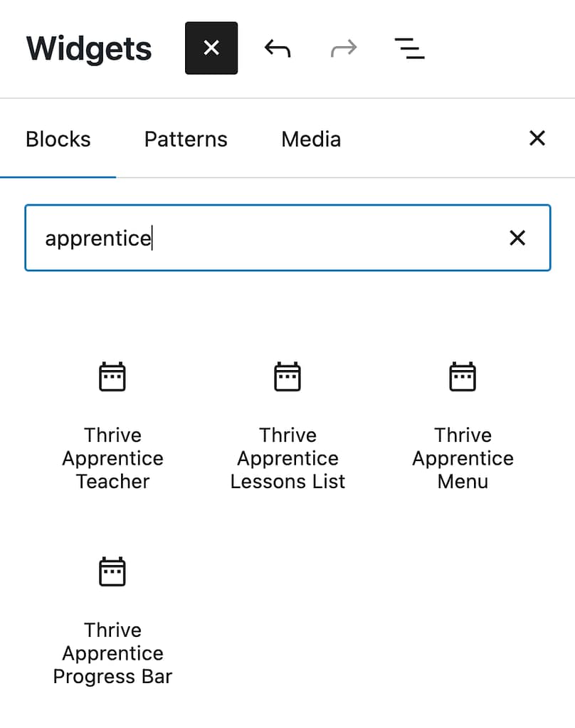
Task: Close the block inserter using the black toggle button
Action: (x=211, y=48)
